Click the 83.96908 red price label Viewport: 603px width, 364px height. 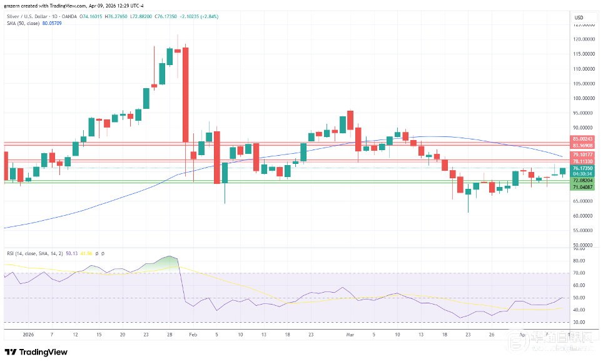(583, 145)
